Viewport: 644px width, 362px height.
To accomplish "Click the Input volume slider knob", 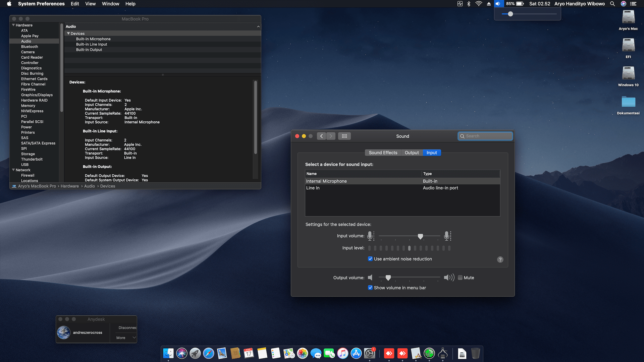I will [x=420, y=236].
